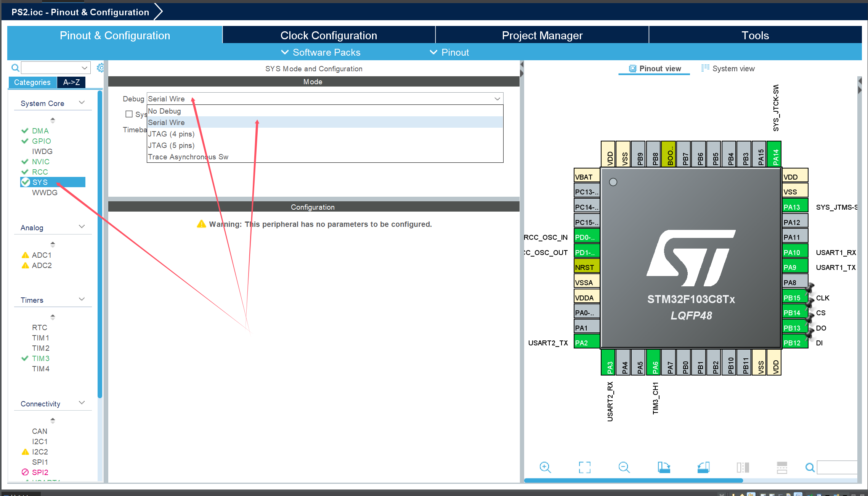Open the Clock Configuration tab
This screenshot has height=496, width=868.
(329, 35)
